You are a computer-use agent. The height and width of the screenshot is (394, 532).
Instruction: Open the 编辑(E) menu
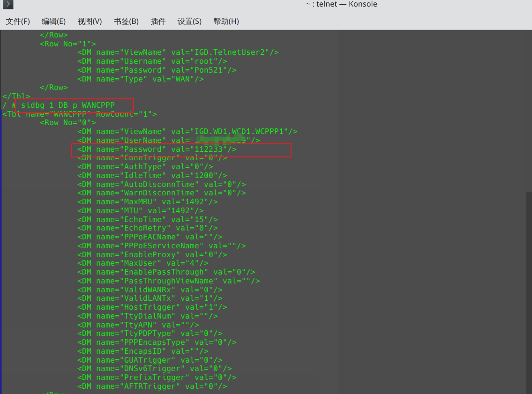point(53,22)
